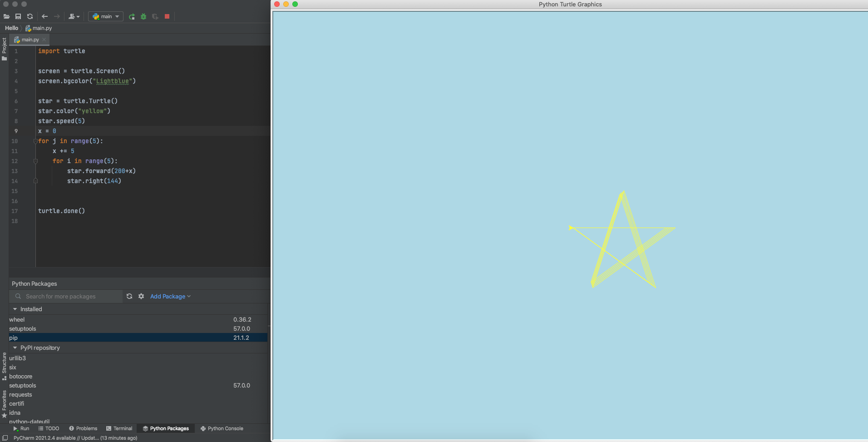Open the Structure side panel

click(x=4, y=366)
